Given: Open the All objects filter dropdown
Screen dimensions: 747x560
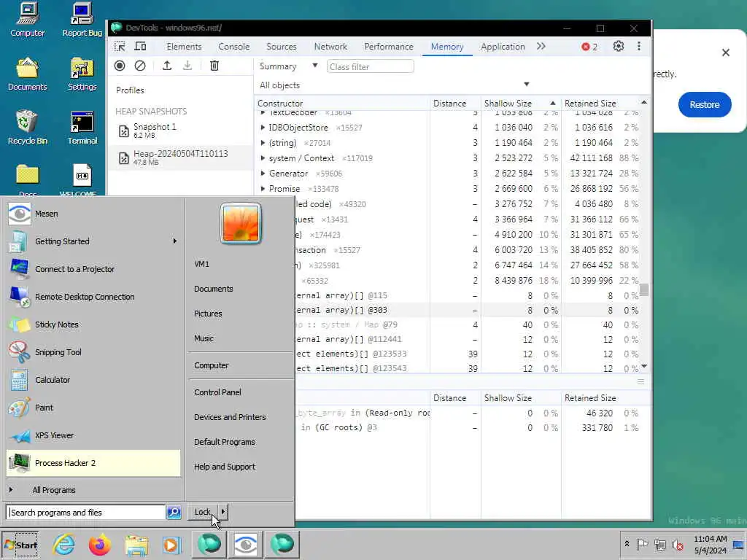Looking at the screenshot, I should click(x=394, y=85).
